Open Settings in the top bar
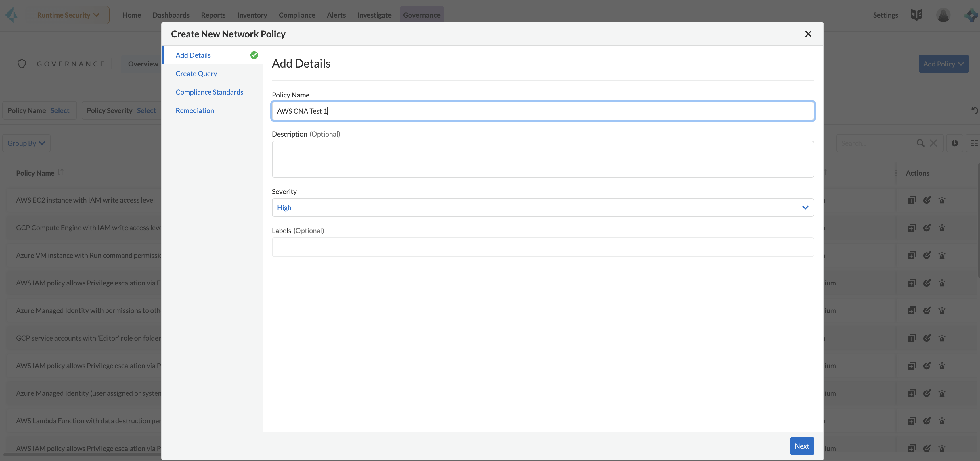The height and width of the screenshot is (461, 980). tap(885, 15)
